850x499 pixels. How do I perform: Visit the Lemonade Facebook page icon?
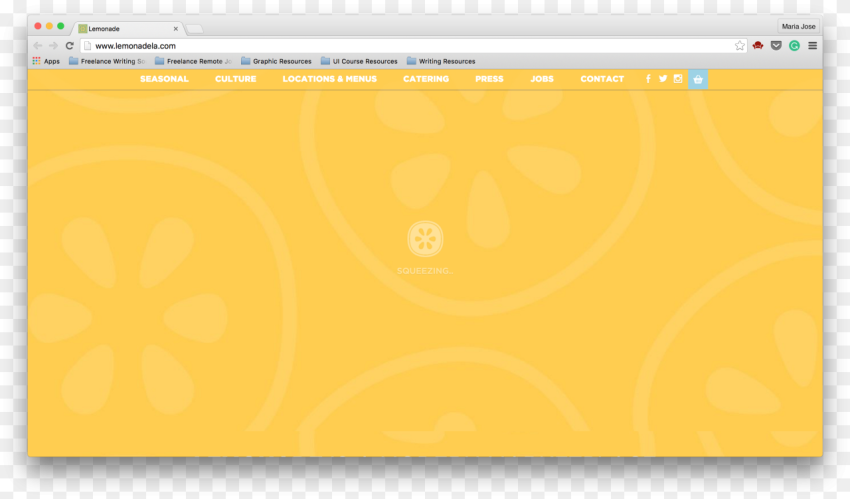[648, 79]
